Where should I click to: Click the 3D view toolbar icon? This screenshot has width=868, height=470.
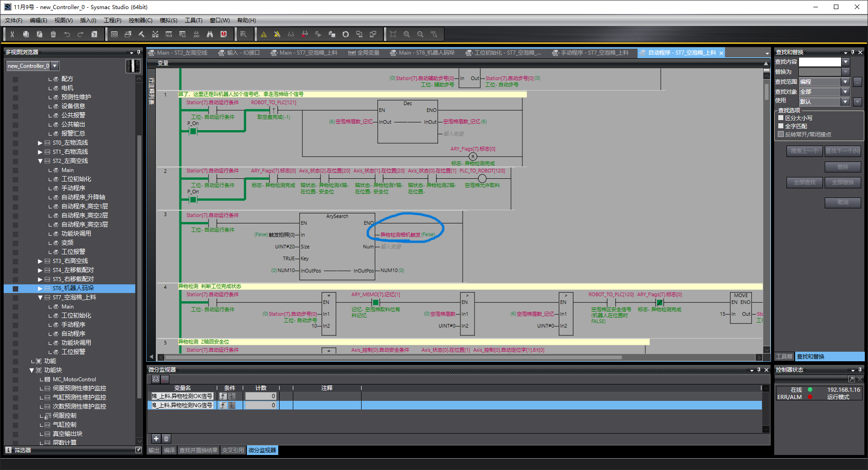click(x=114, y=34)
